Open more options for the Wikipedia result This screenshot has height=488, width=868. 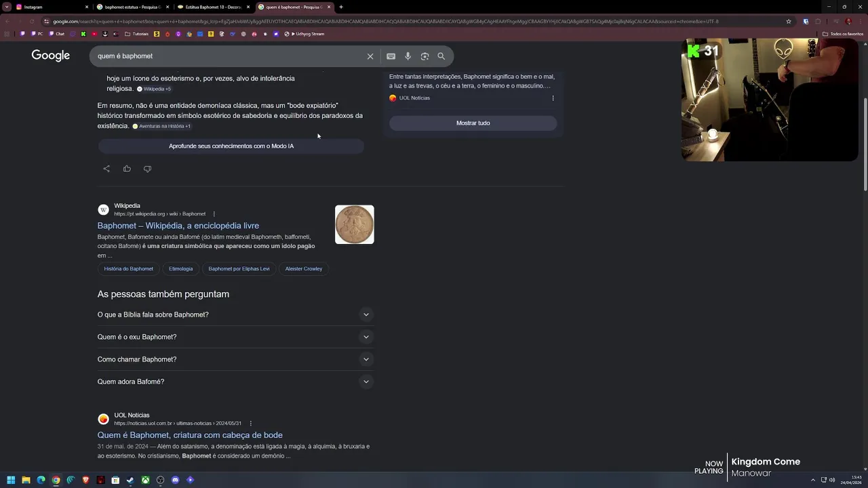[214, 214]
